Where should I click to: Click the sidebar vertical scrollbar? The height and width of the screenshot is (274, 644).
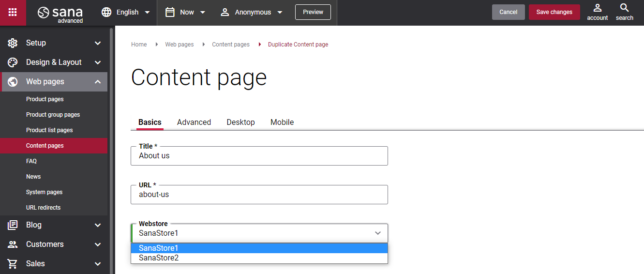point(111,150)
